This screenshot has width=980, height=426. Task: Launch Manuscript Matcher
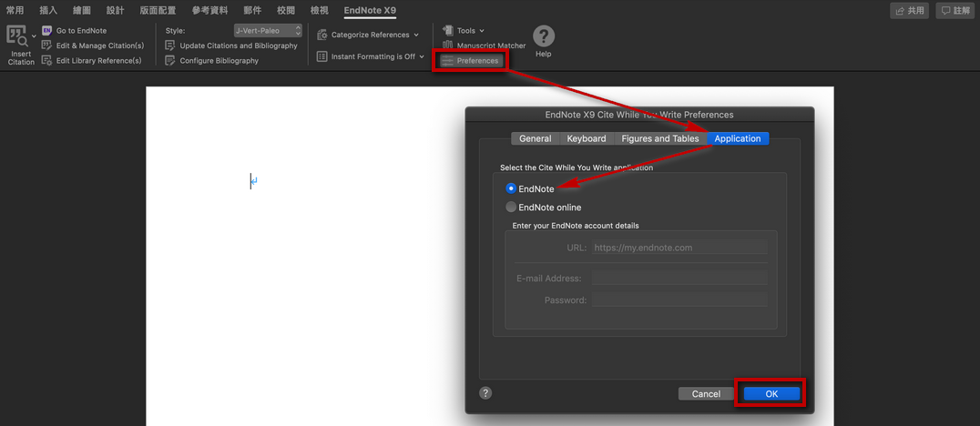click(x=491, y=46)
